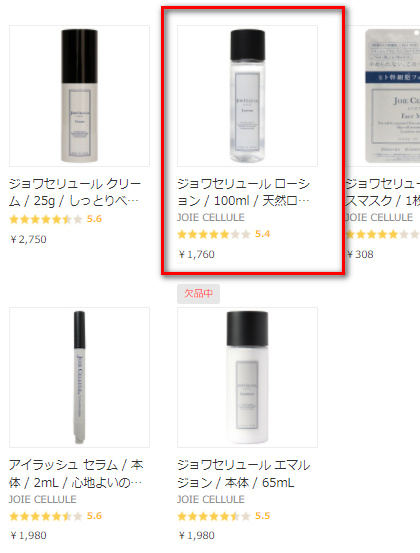Open the emulsion 65mL bottle image
420x553 pixels.
point(247,377)
